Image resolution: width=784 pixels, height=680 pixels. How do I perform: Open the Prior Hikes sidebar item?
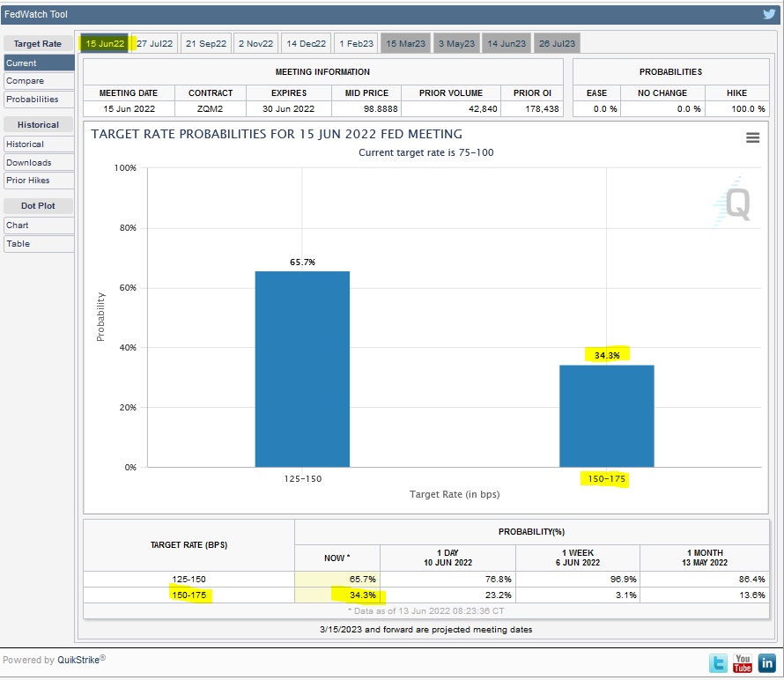click(39, 181)
